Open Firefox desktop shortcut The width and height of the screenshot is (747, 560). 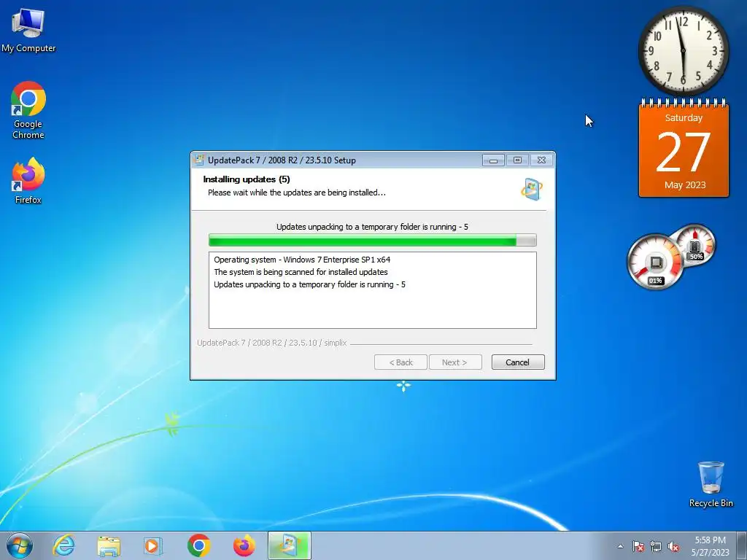pos(28,181)
